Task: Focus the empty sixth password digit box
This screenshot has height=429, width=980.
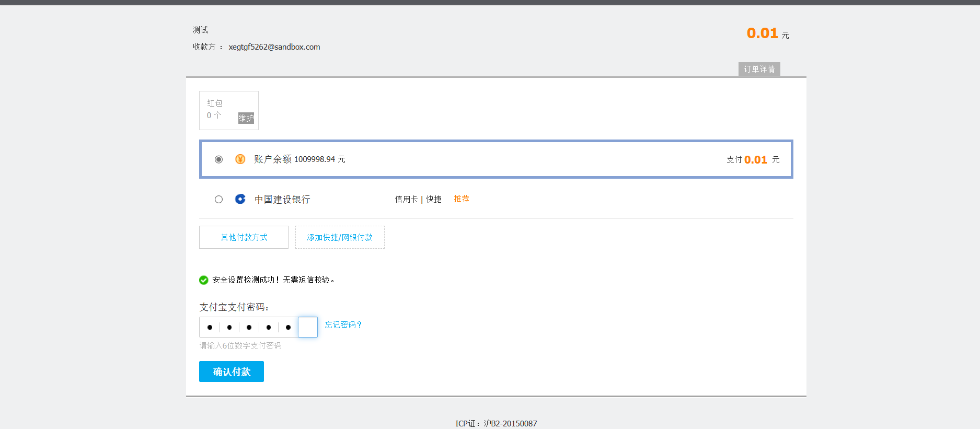Action: click(308, 327)
